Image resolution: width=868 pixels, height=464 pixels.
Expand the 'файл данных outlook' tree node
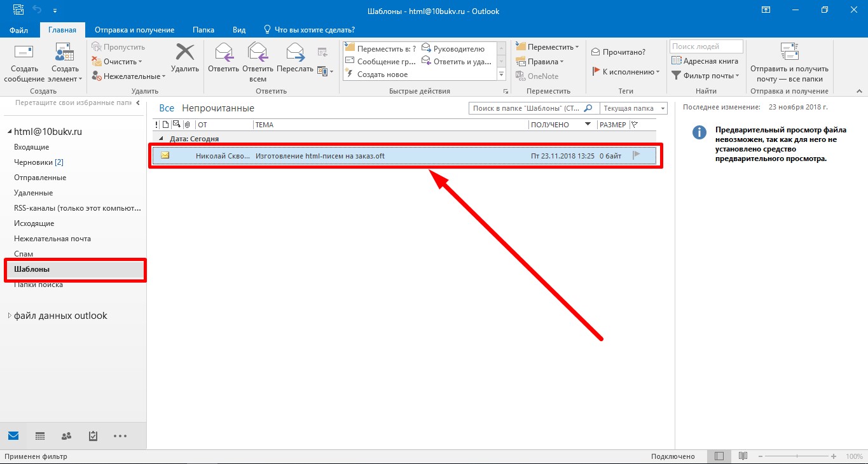pos(9,316)
